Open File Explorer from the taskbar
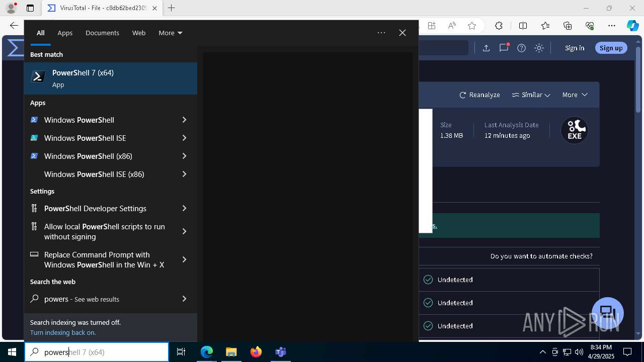Screen dimensions: 644x362 click(x=231, y=352)
